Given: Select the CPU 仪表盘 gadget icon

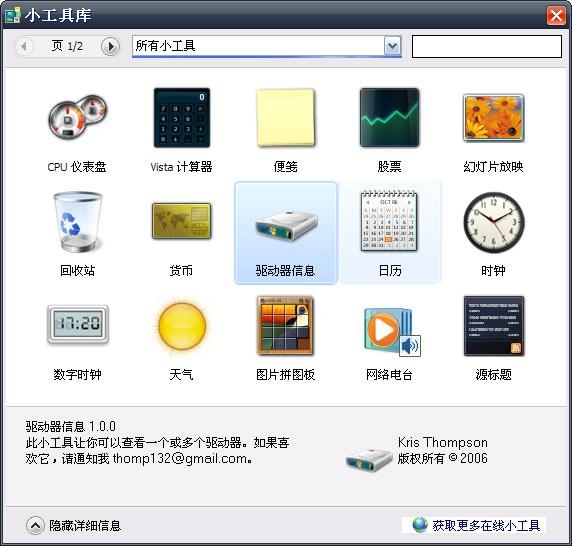Looking at the screenshot, I should [x=78, y=117].
